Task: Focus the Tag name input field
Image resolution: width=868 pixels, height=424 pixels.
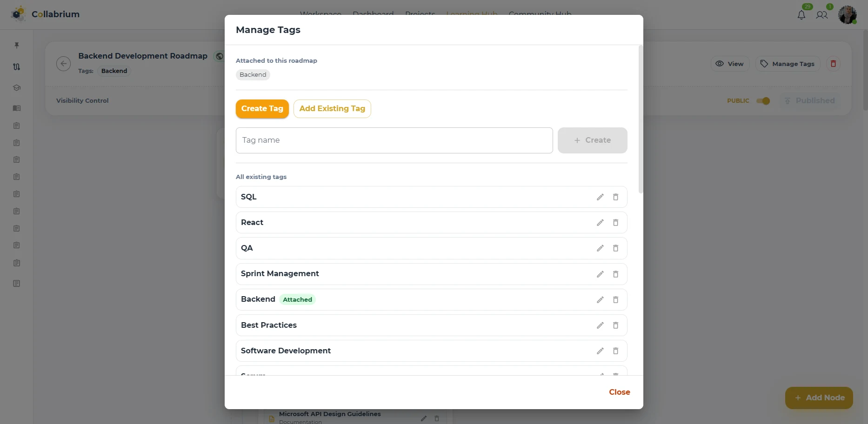Action: point(394,140)
